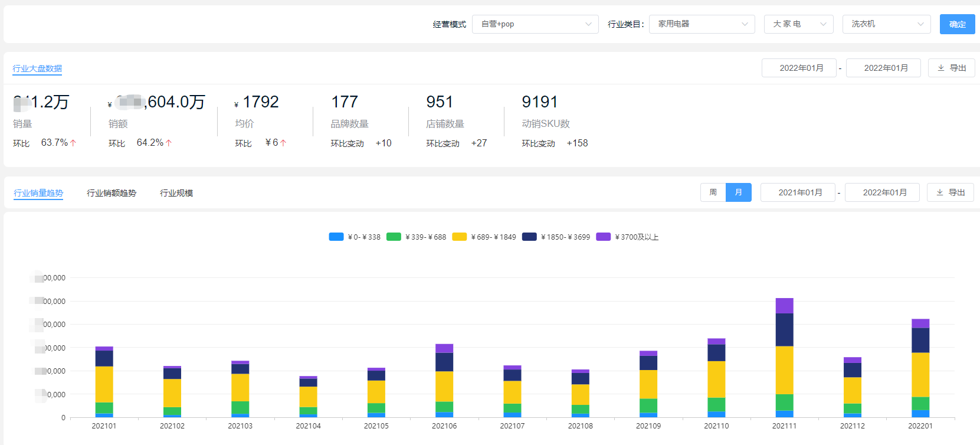Select the 周 weekly granularity toggle
The width and height of the screenshot is (980, 445).
pos(713,192)
